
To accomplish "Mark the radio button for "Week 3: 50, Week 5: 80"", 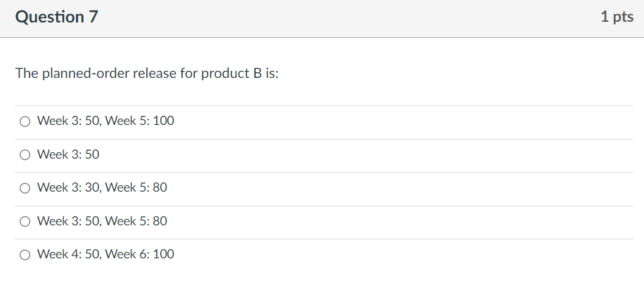I will click(x=25, y=221).
